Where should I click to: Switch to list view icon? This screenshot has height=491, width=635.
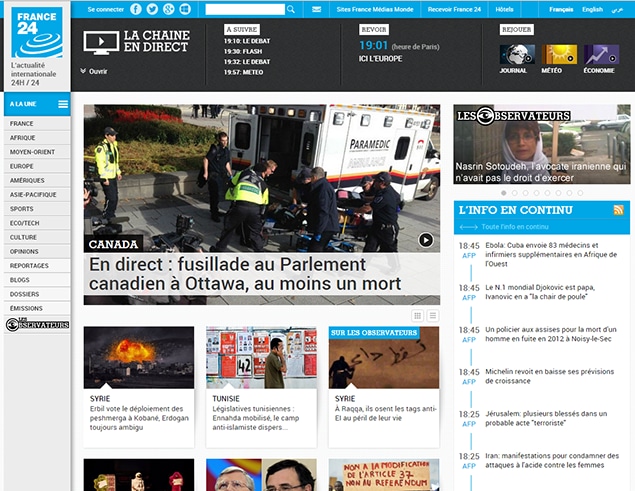[433, 316]
